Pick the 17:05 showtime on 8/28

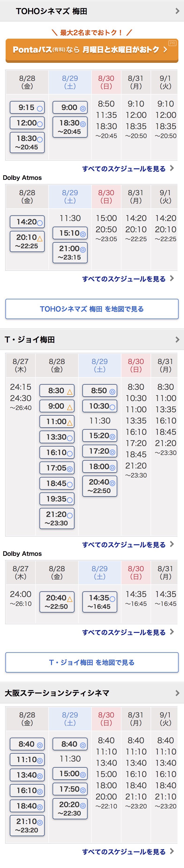coord(57,468)
